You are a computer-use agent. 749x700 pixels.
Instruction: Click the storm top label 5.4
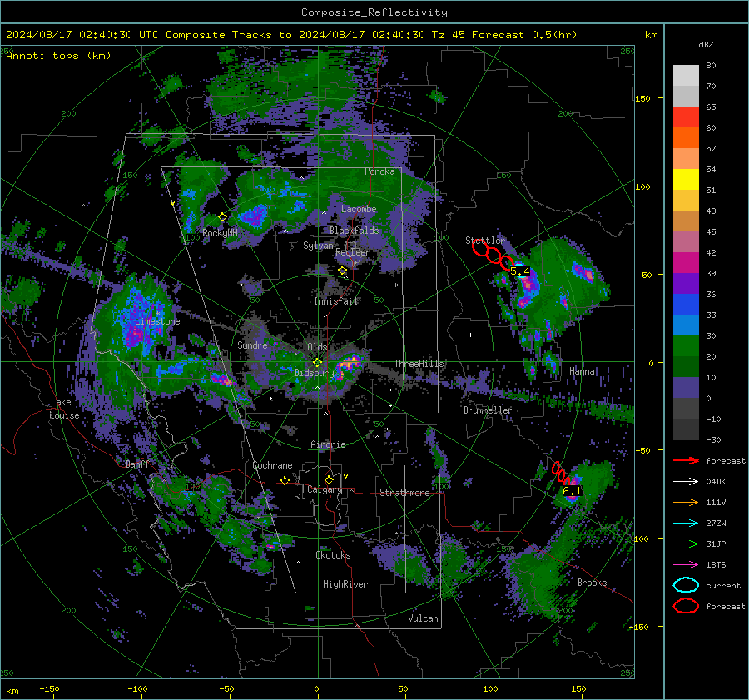pyautogui.click(x=519, y=271)
